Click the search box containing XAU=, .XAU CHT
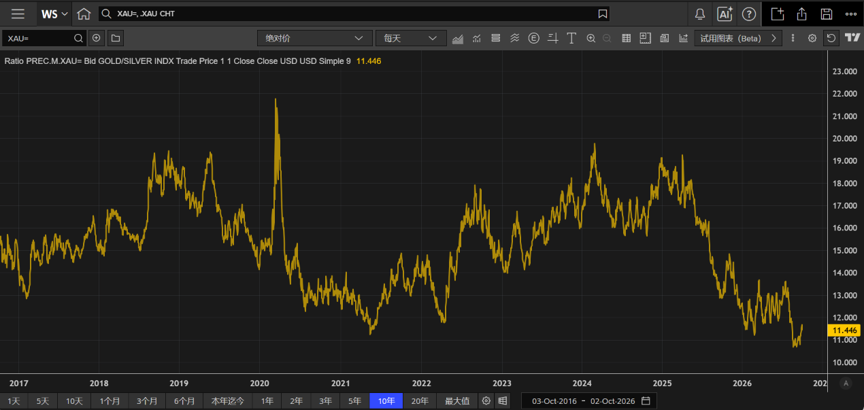This screenshot has height=410, width=864. pos(353,14)
